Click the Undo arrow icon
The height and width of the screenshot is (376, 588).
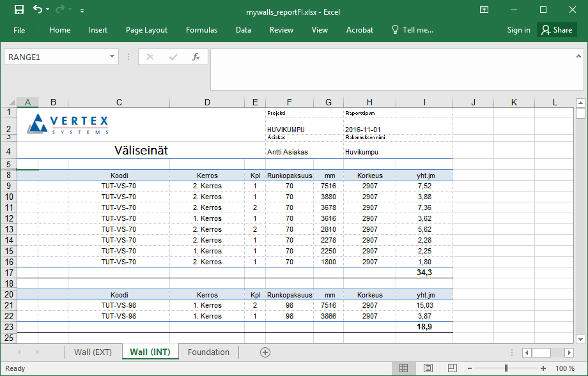38,10
